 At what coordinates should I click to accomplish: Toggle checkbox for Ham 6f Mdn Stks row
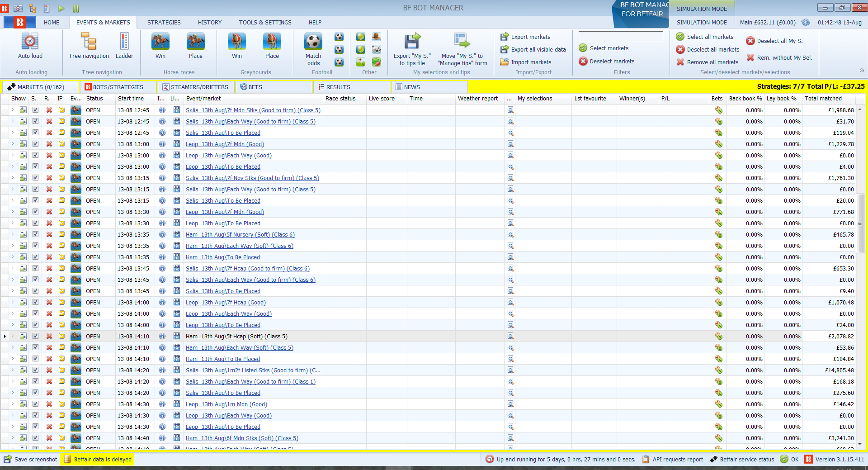35,438
